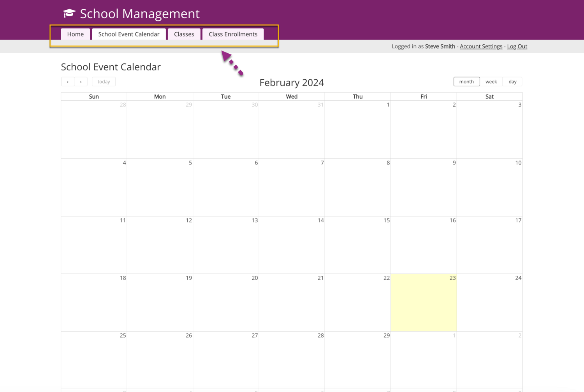The image size is (584, 392).
Task: Select the highlighted February 23 cell
Action: pyautogui.click(x=424, y=303)
